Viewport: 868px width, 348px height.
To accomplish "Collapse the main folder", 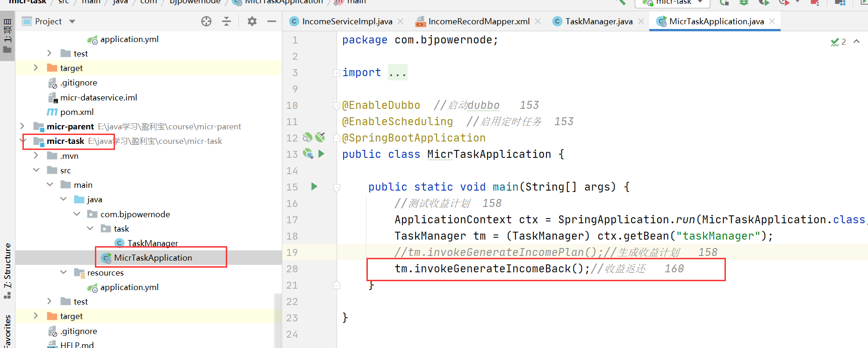I will click(50, 185).
